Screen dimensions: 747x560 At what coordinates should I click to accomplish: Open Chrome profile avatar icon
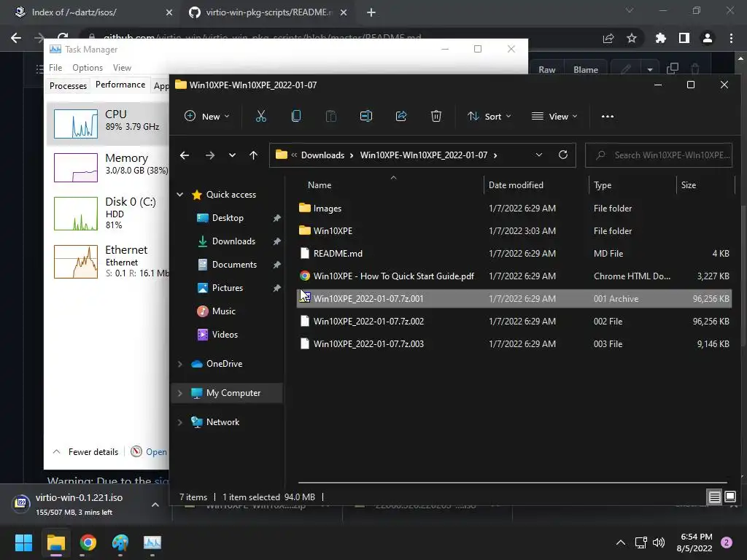tap(708, 38)
